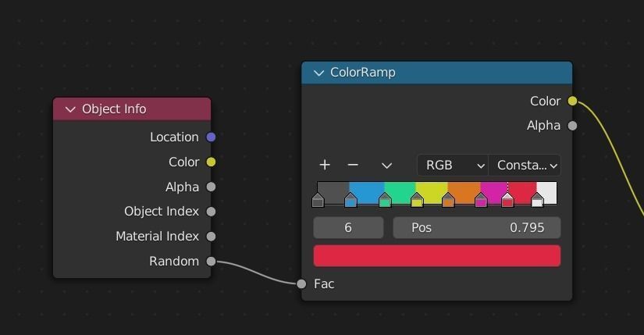Select the blue color stop marker

pos(350,201)
